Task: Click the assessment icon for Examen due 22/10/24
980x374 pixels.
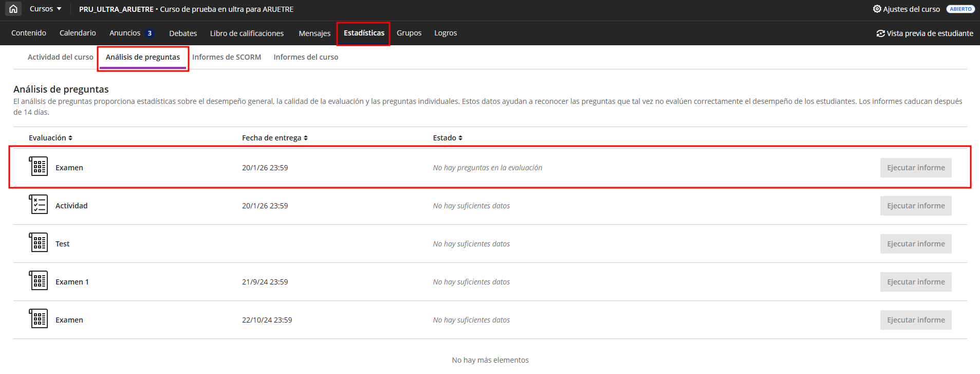Action: tap(39, 319)
